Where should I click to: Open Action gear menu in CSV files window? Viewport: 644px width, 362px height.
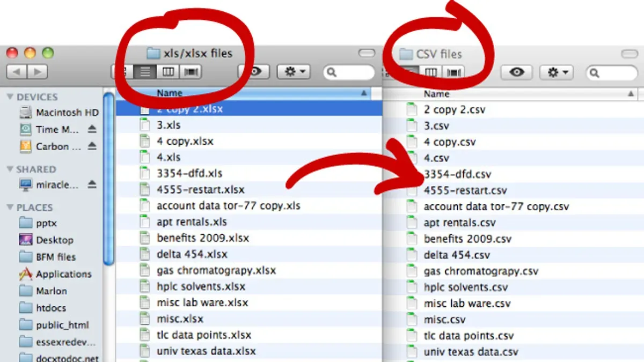coord(557,72)
